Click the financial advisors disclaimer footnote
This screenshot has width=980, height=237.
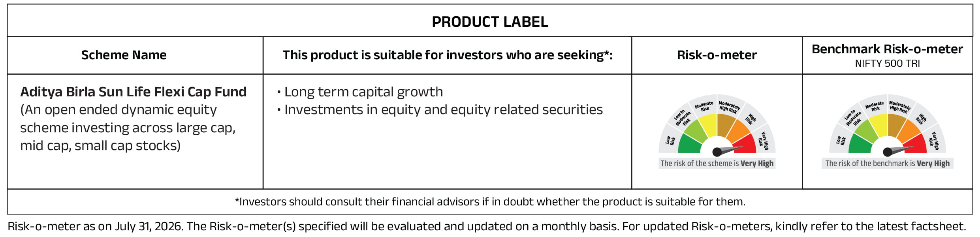(490, 202)
